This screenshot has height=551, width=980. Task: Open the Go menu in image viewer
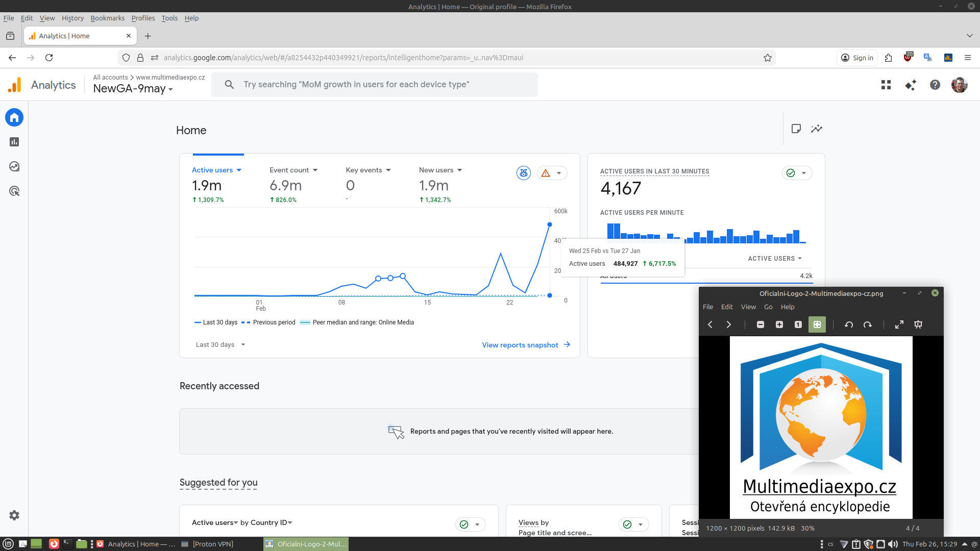coord(768,307)
